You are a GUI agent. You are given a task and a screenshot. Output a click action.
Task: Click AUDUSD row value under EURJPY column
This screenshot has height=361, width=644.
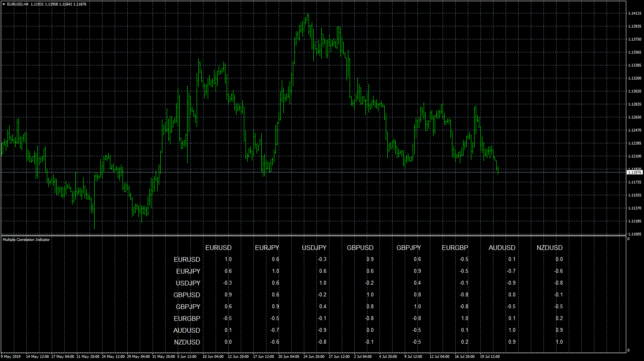pos(275,330)
